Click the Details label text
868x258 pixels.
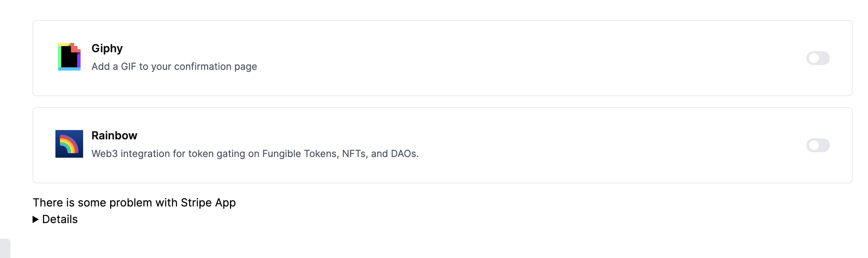coord(60,219)
